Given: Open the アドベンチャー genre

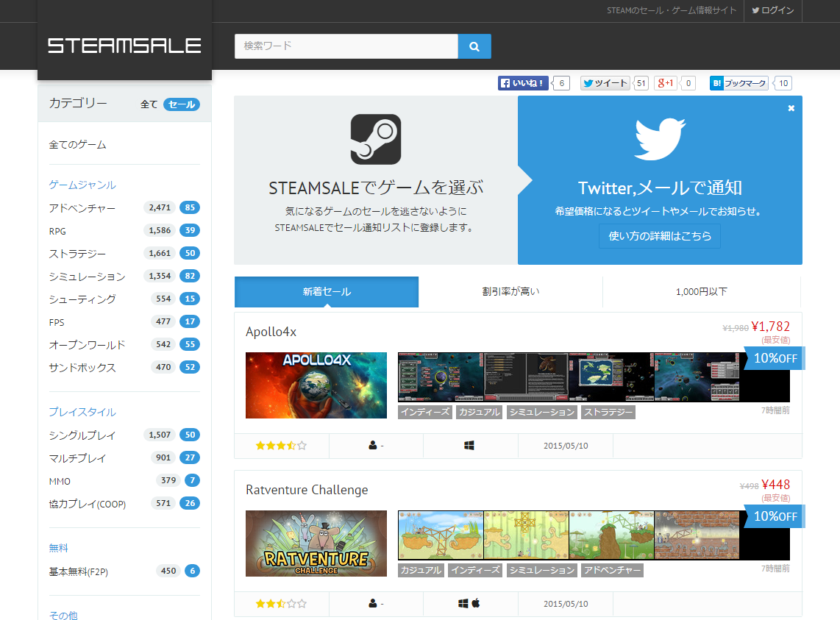Looking at the screenshot, I should 82,208.
